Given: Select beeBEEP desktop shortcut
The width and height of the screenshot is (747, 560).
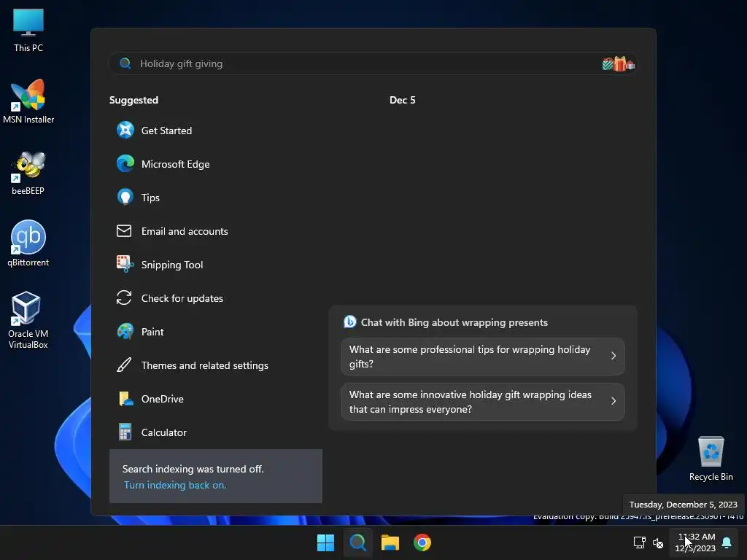Looking at the screenshot, I should click(28, 174).
